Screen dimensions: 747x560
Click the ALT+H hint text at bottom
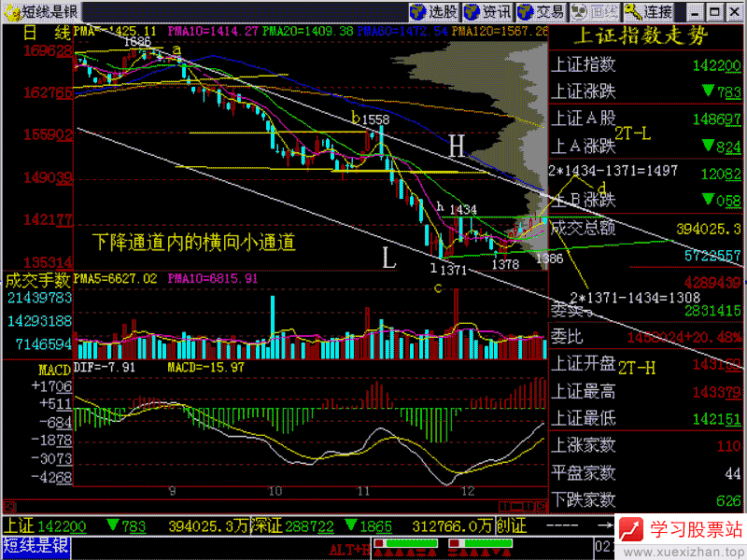point(349,550)
